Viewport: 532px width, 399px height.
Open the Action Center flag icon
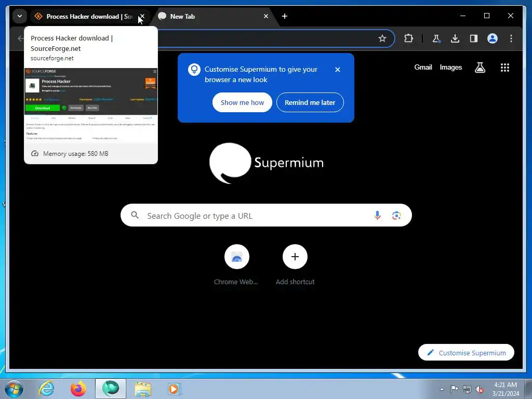[454, 389]
